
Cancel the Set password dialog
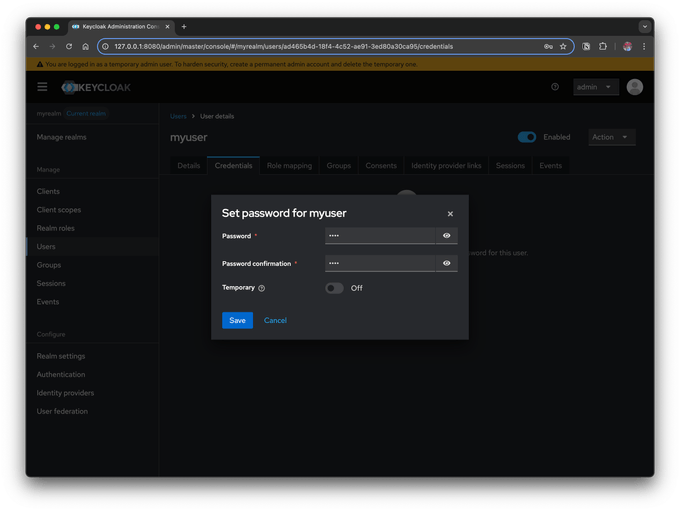coord(275,320)
